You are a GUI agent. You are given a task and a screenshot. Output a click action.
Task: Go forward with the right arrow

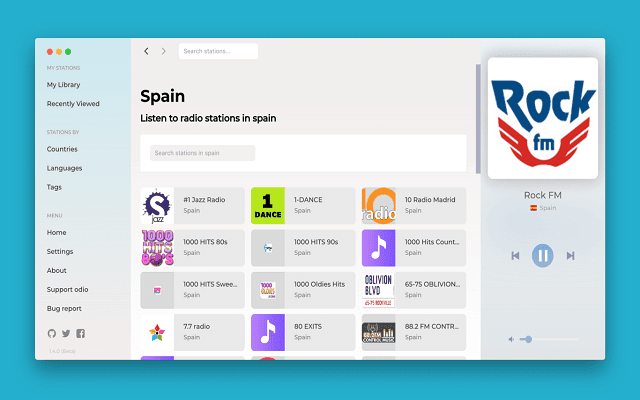(164, 51)
